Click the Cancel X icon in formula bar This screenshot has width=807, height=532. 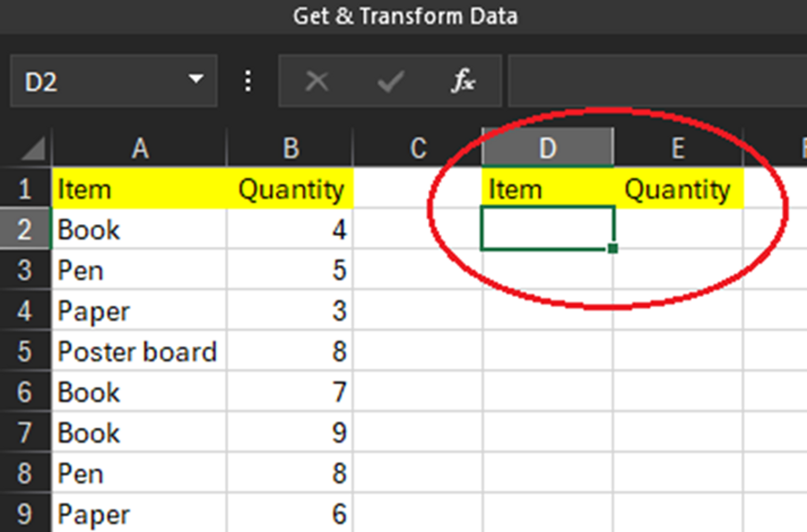(x=317, y=81)
